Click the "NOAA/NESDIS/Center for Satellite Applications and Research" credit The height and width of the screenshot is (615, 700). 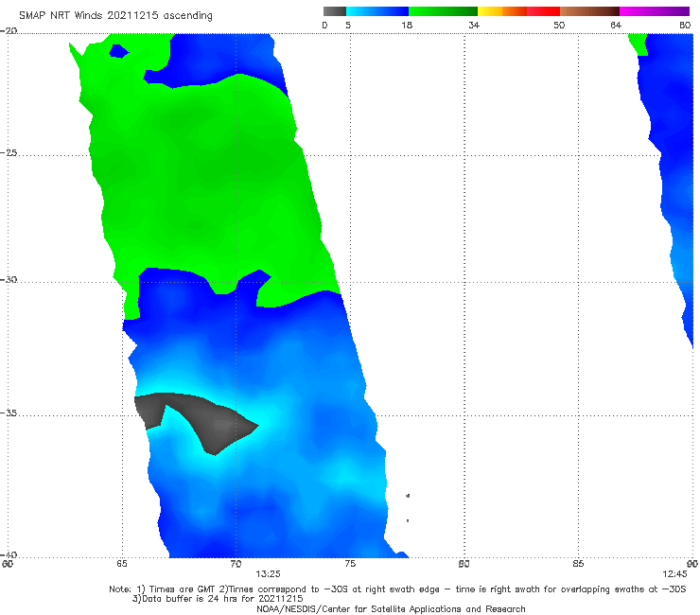pos(391,608)
